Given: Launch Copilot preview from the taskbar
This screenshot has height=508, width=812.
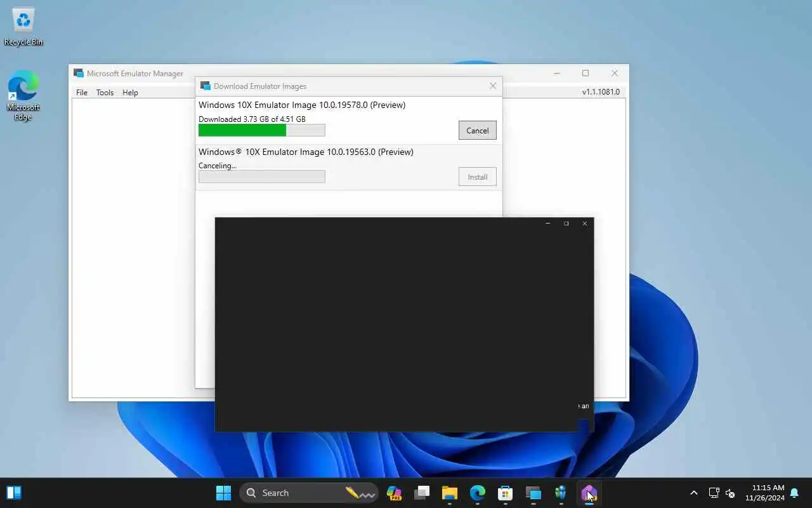Looking at the screenshot, I should point(394,493).
